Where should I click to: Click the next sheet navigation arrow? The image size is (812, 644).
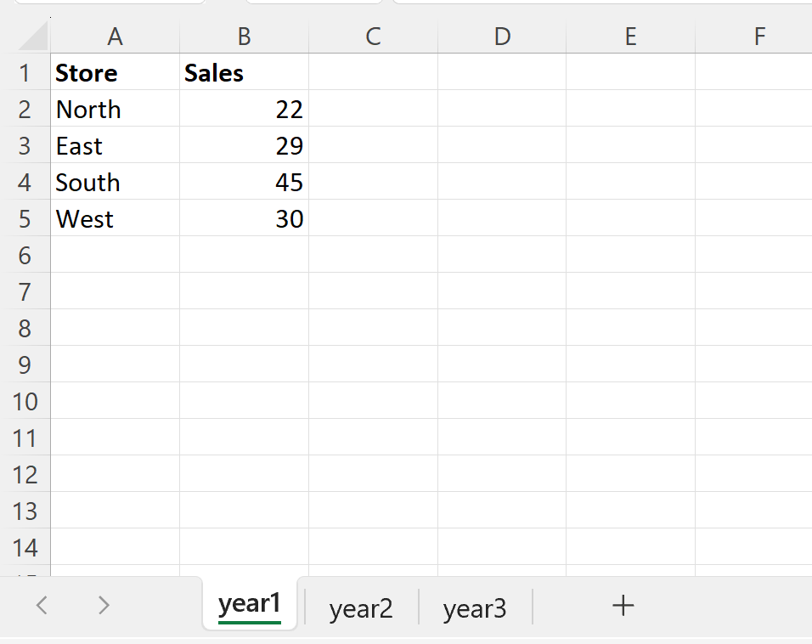point(102,605)
